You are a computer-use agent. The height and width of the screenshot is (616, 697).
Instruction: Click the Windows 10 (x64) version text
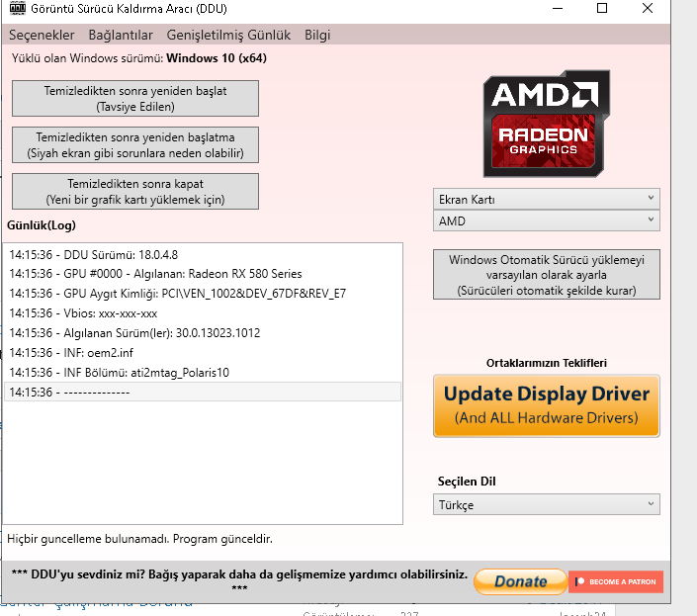[217, 58]
